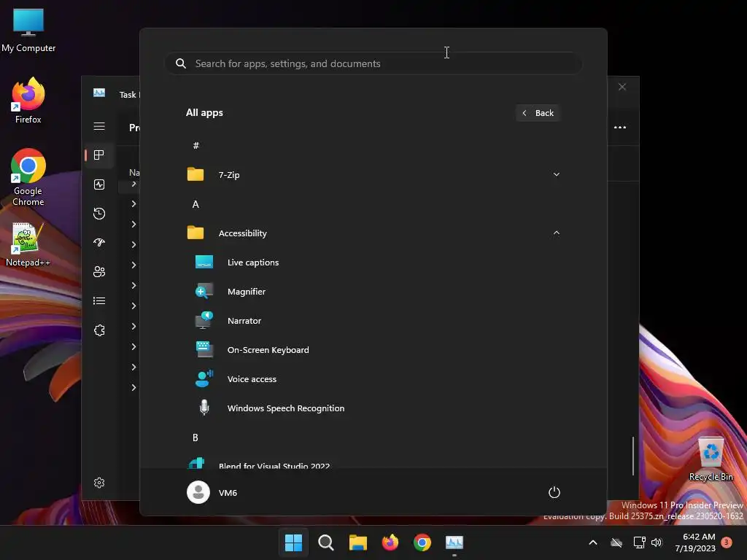Open the clock showing 6:42 AM

coord(695,542)
